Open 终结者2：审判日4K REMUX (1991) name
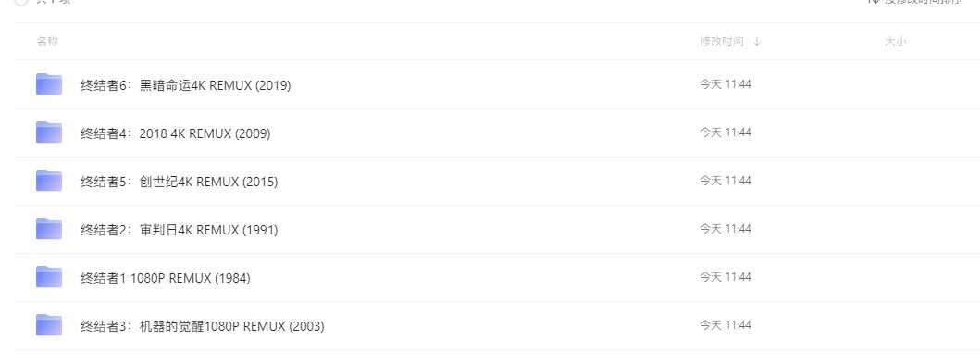980x354 pixels. (x=180, y=230)
